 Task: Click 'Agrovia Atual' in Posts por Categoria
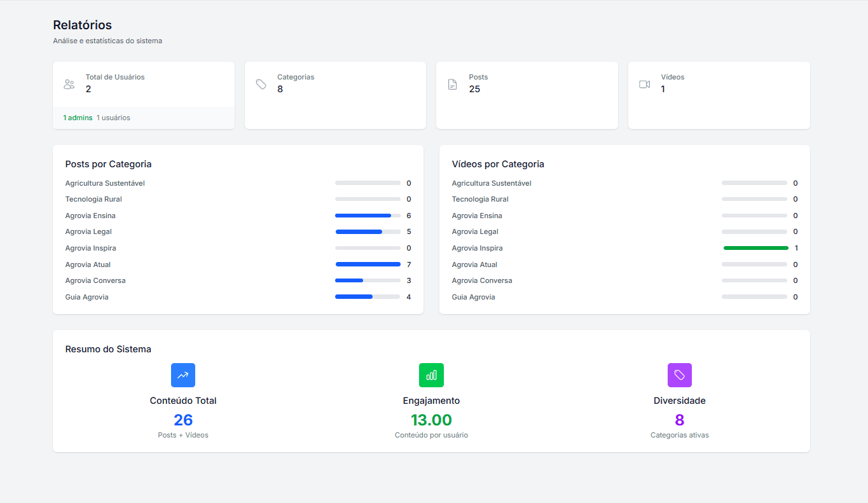(x=88, y=265)
